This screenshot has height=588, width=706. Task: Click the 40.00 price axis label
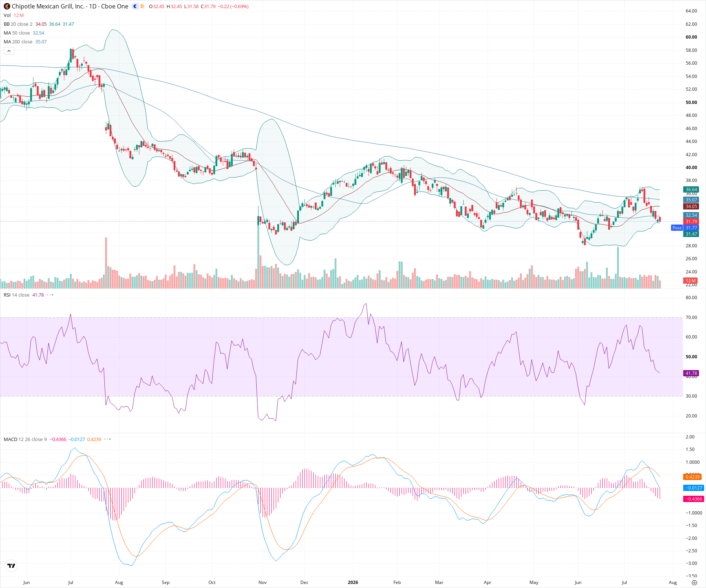(x=691, y=168)
